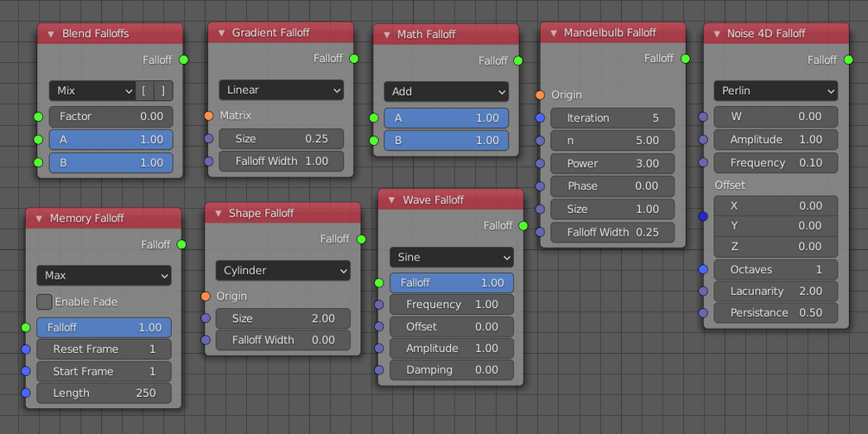
Task: Click the Amplitude field in Wave Falloff
Action: pyautogui.click(x=452, y=349)
